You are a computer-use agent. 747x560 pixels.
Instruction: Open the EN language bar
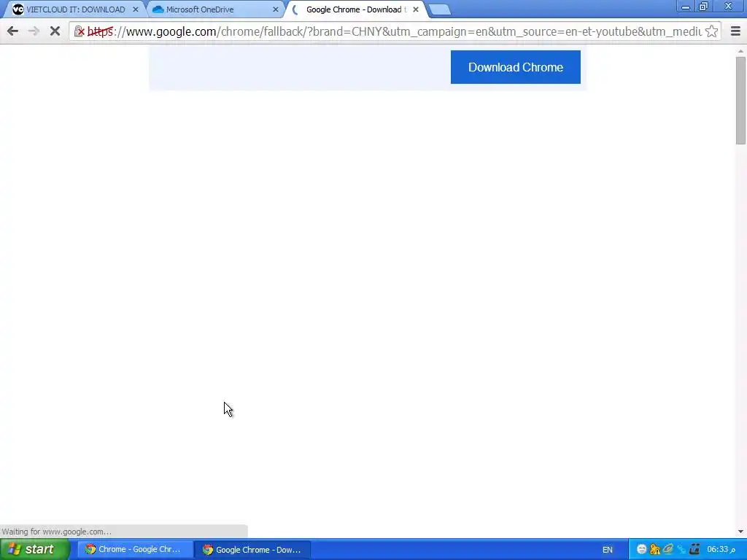(608, 550)
